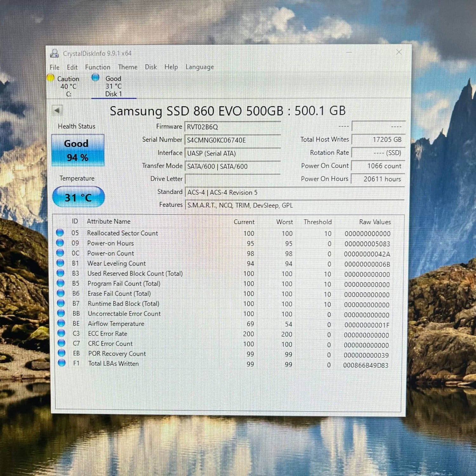Click status icon for Runtime Bad Block
The height and width of the screenshot is (476, 476).
61,303
